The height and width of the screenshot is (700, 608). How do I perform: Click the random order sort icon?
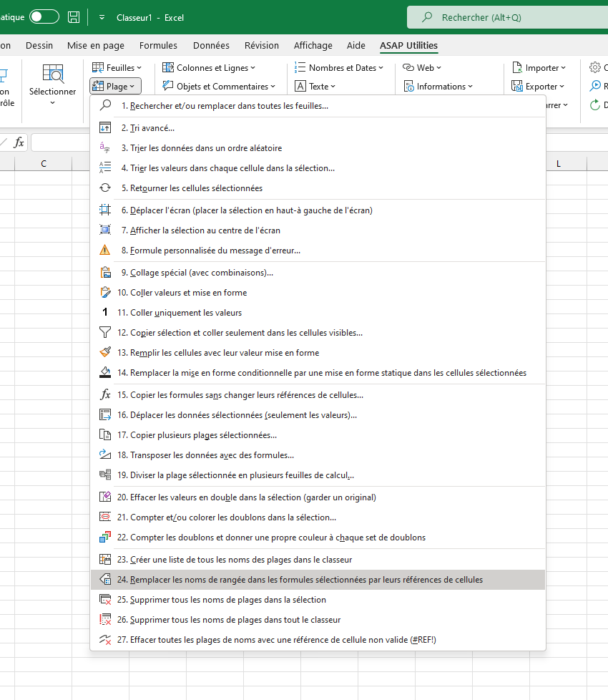(x=105, y=147)
